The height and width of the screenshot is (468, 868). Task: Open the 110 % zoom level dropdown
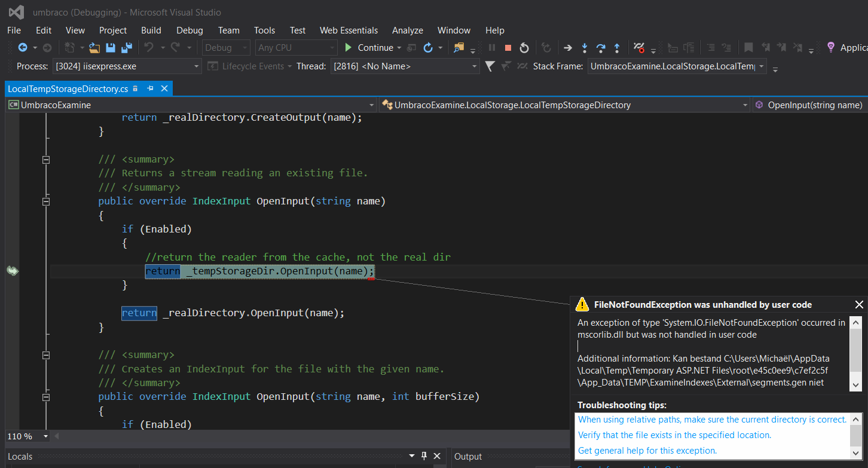click(45, 436)
